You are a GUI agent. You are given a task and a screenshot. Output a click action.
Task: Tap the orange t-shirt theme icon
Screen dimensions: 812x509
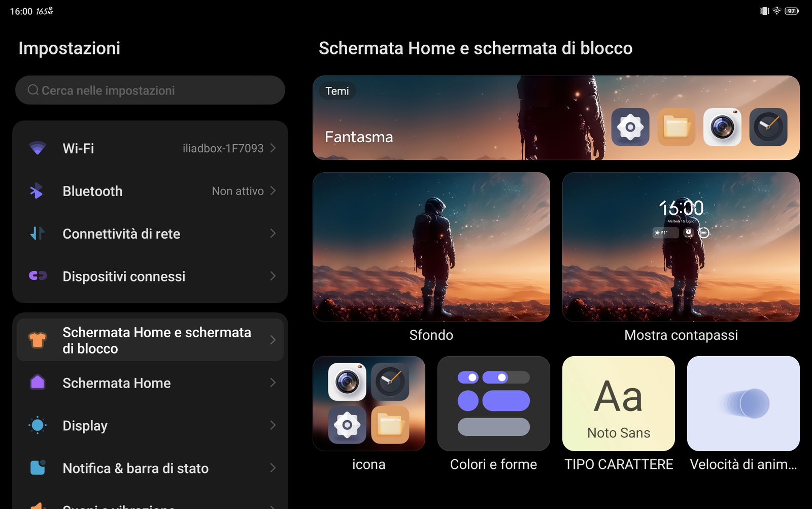pos(38,340)
